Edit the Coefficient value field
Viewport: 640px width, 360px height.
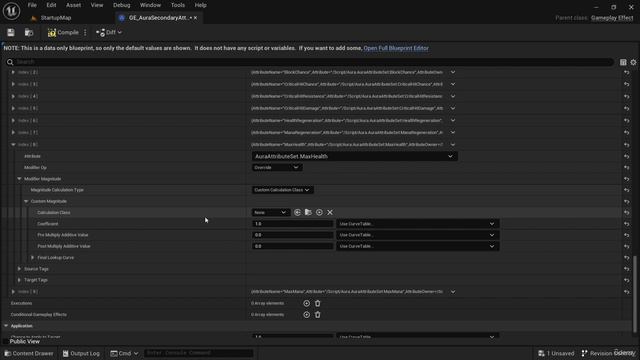point(292,224)
